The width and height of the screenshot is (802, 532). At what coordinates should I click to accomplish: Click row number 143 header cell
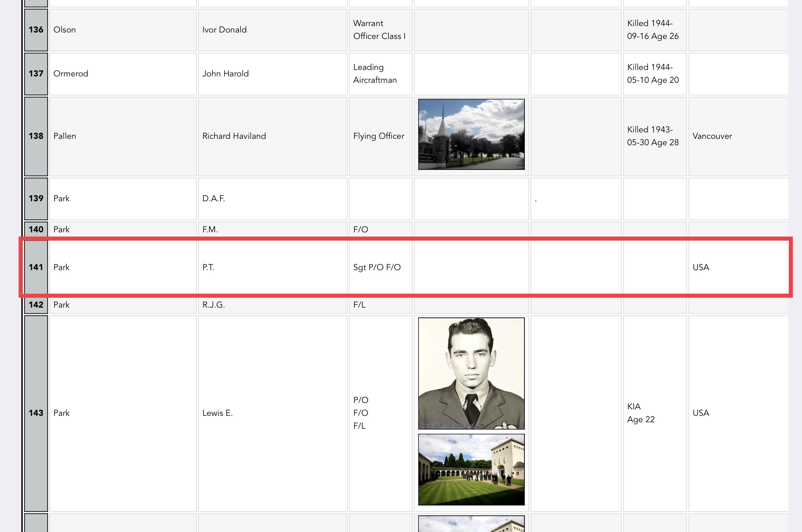36,413
